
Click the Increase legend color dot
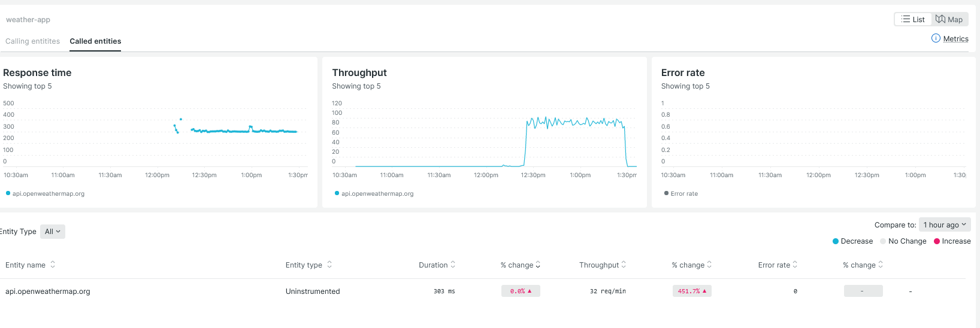pos(937,241)
